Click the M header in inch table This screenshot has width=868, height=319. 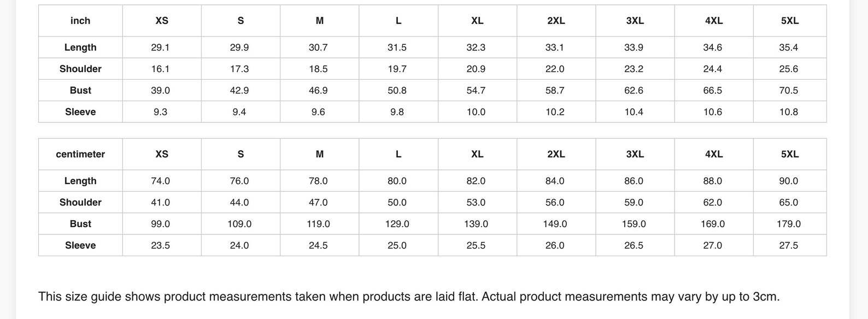[320, 21]
